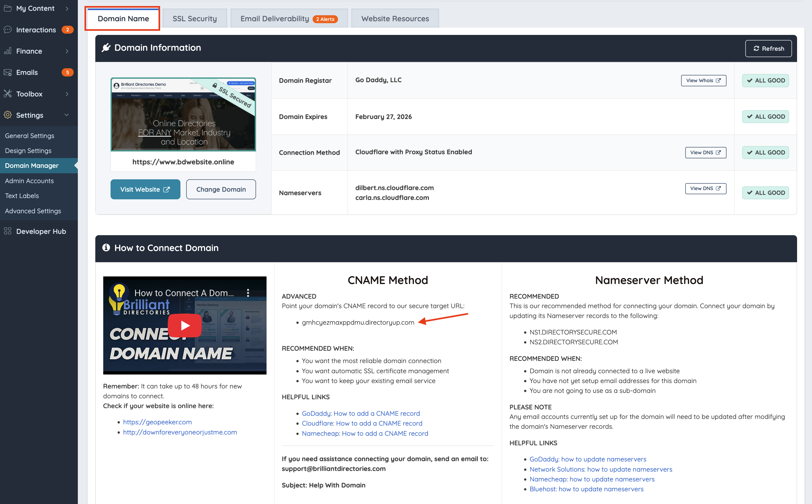Screen dimensions: 812x504
Task: Click the Emails envelope icon in sidebar
Action: click(x=8, y=72)
